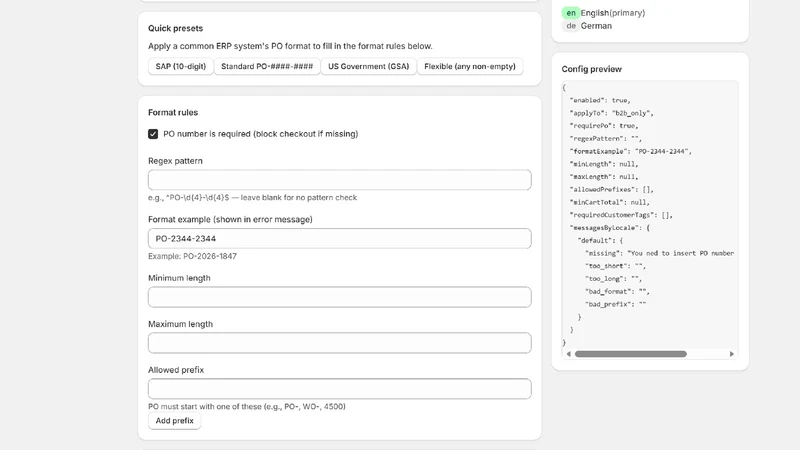Select the de German language badge
The height and width of the screenshot is (450, 800).
click(570, 26)
